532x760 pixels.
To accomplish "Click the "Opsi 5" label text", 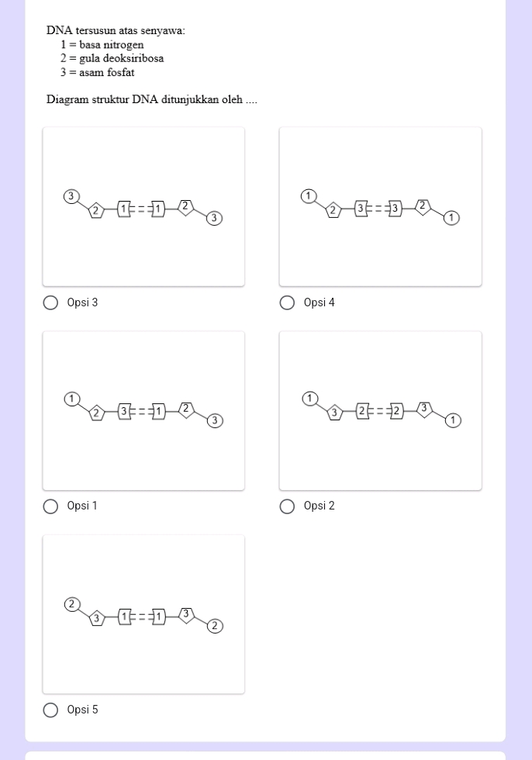I will pos(82,710).
